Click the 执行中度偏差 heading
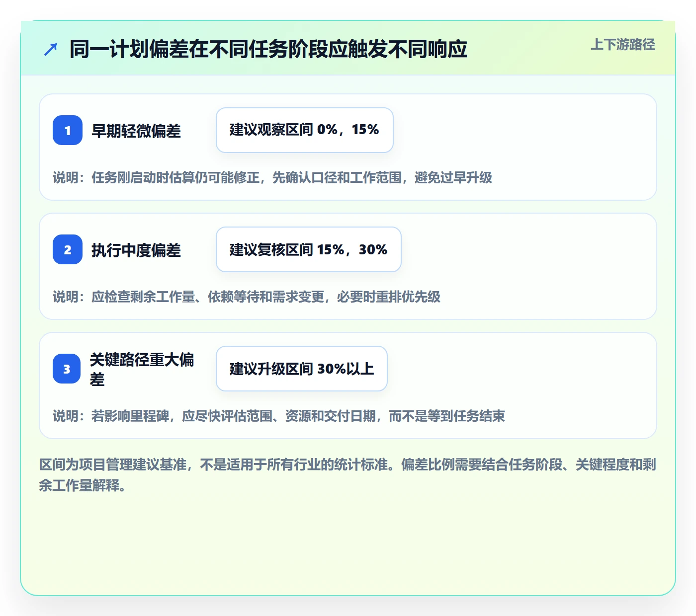This screenshot has width=696, height=616. (x=136, y=250)
